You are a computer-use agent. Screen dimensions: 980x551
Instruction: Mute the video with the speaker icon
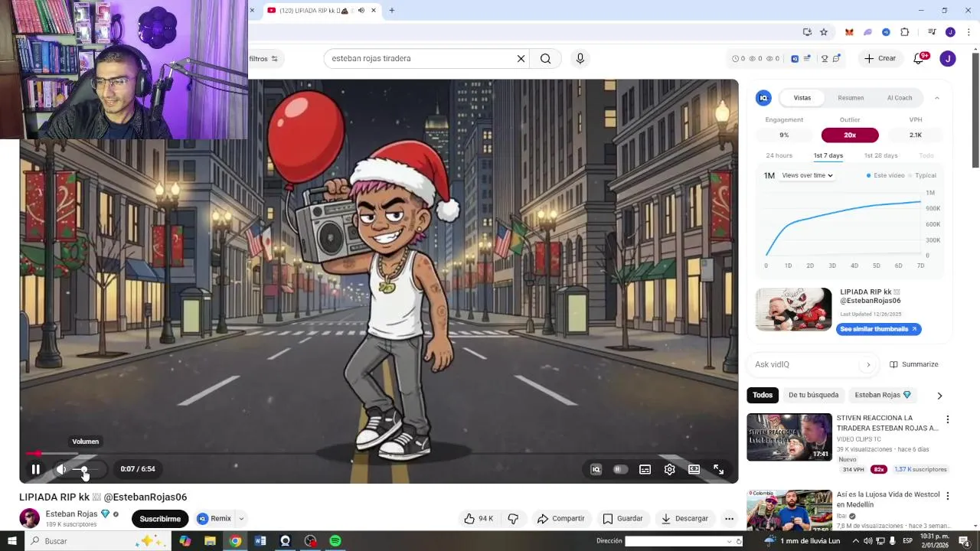click(61, 469)
